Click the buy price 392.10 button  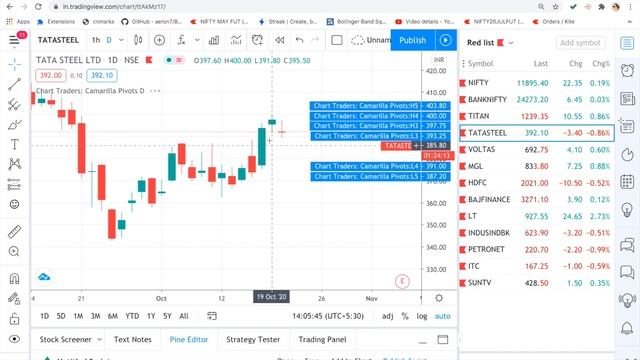(102, 75)
